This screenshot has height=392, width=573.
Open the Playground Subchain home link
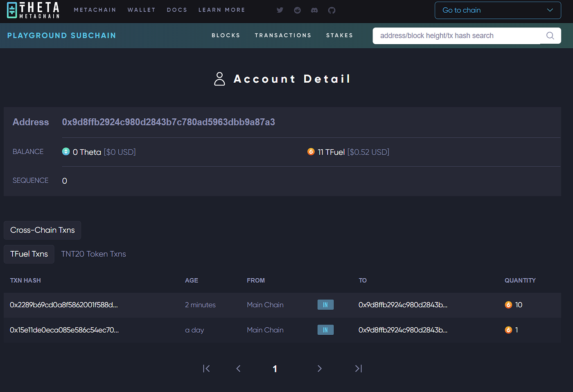61,36
